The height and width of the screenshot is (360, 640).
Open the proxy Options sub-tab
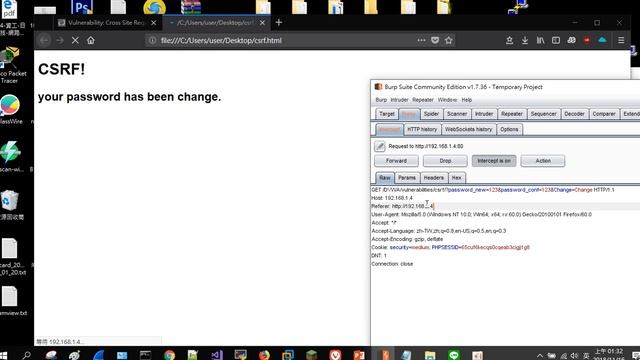(x=509, y=129)
